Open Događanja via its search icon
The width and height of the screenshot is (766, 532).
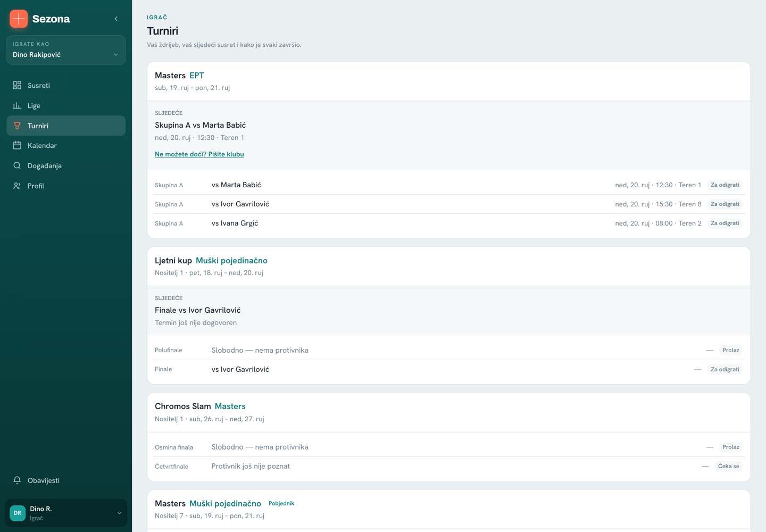coord(17,165)
